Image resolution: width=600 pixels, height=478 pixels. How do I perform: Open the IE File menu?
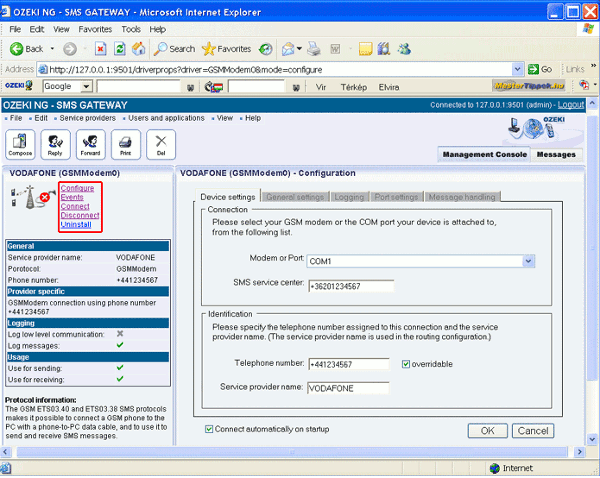pos(15,29)
